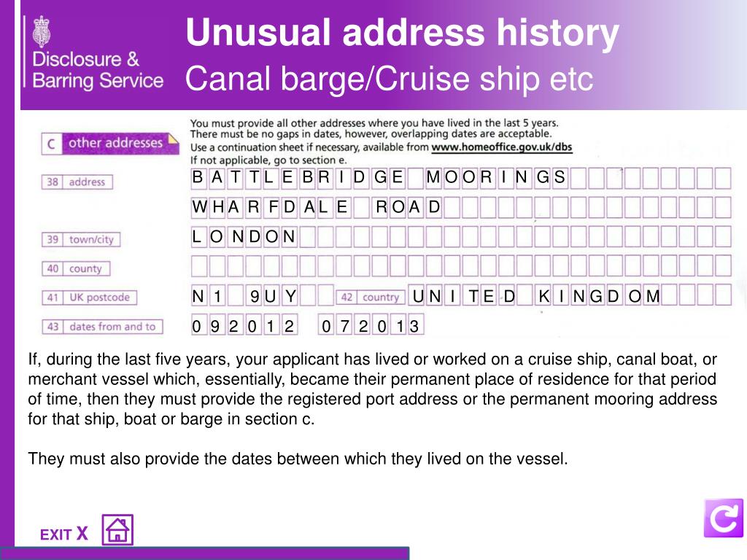Click the purple replay arrow icon
The image size is (747, 560).
click(723, 518)
